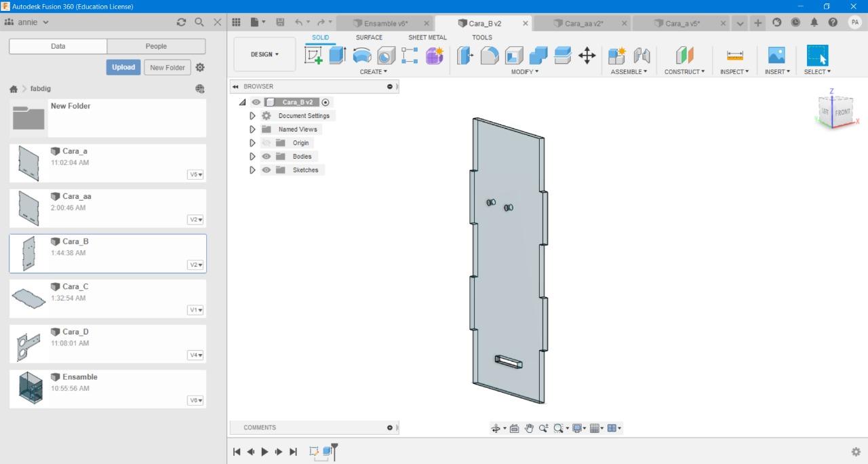Open data panel settings gear
Image resolution: width=868 pixels, height=464 pixels.
click(x=200, y=67)
